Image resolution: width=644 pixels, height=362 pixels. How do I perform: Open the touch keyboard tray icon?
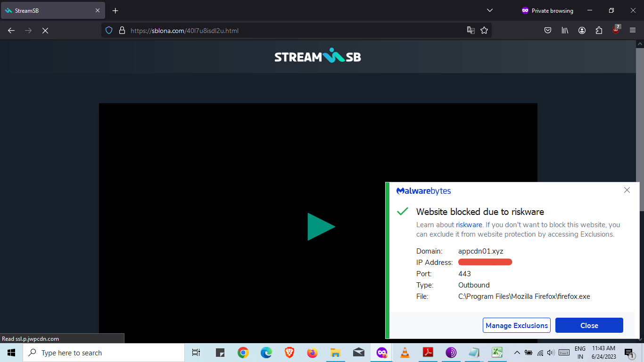[x=564, y=353]
